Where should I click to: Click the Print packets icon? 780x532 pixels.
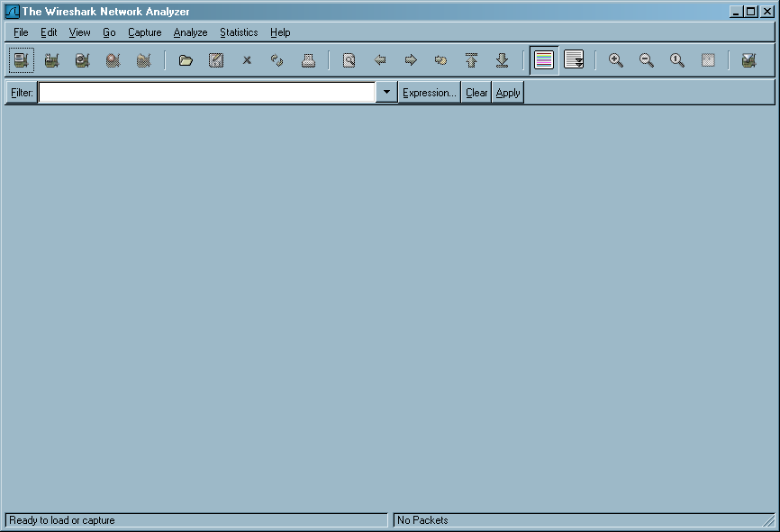click(308, 60)
